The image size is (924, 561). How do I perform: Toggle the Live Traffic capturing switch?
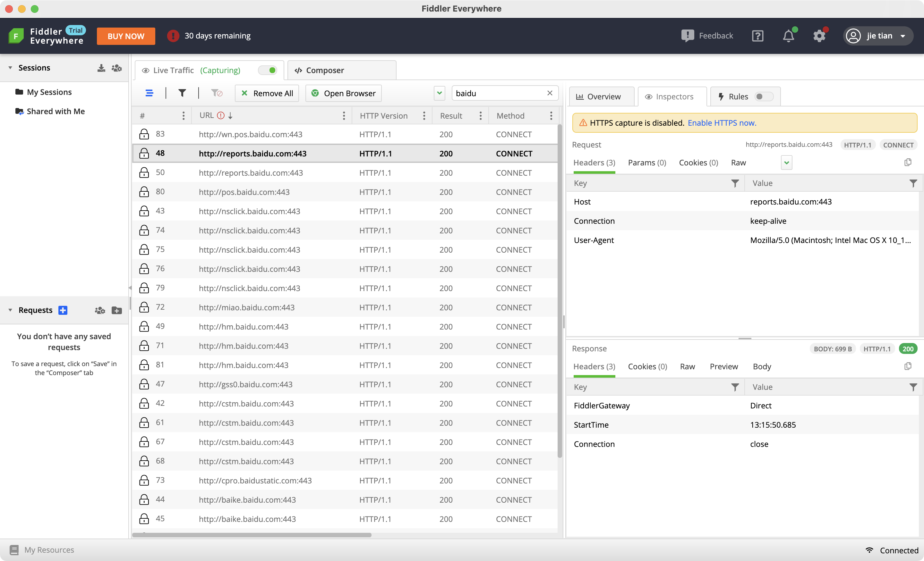pos(268,70)
